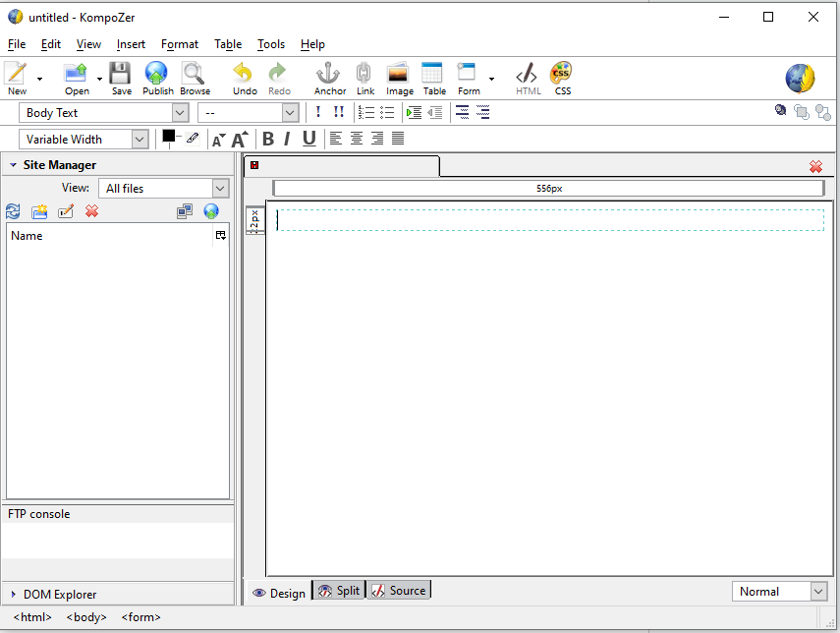Publish the page using Publish icon
Screen dimensions: 840x633
157,79
